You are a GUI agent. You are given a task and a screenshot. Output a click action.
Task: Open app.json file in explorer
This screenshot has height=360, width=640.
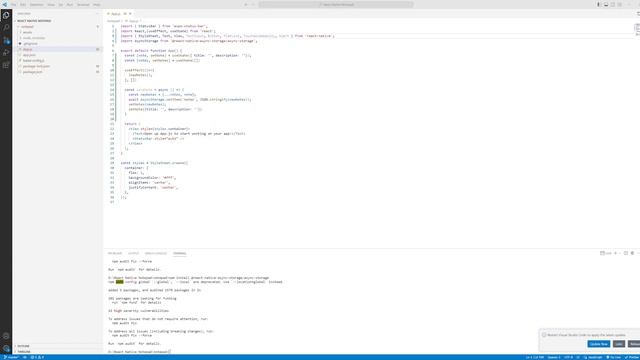point(29,55)
